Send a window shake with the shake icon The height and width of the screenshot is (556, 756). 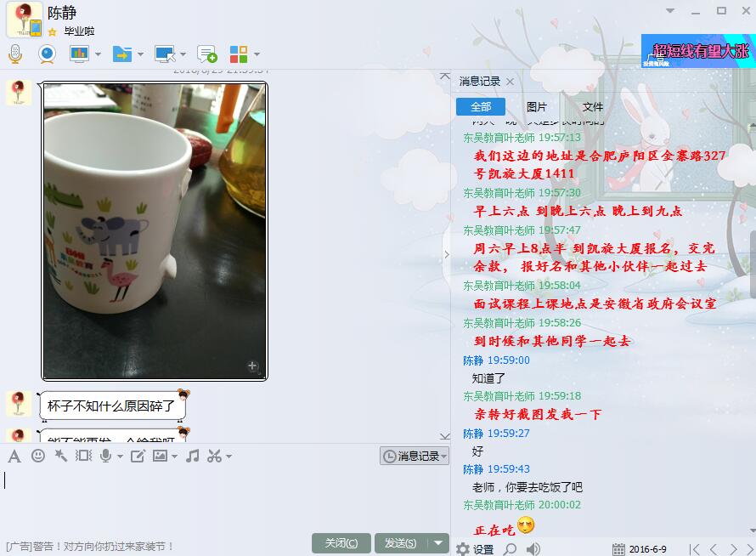(83, 455)
